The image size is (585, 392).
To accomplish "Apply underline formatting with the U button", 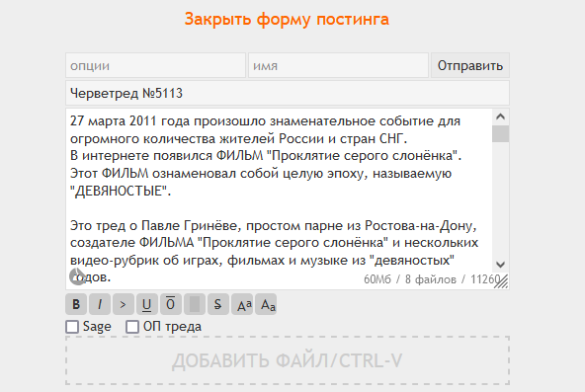I will (147, 304).
